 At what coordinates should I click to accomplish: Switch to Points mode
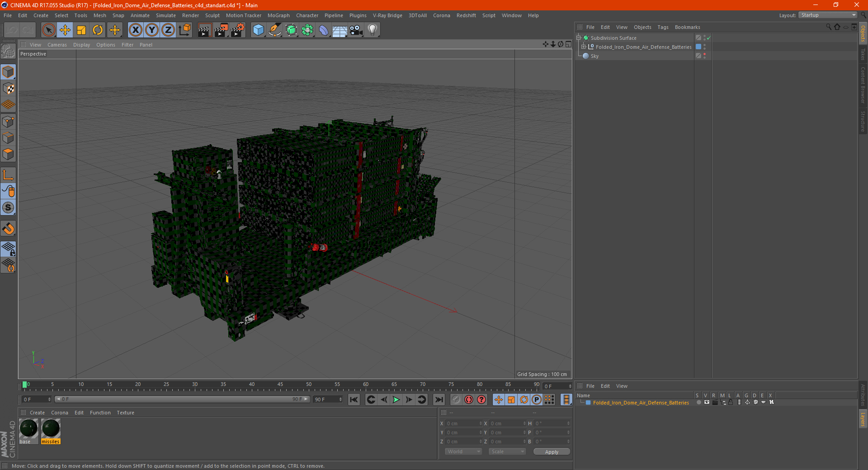[9, 122]
